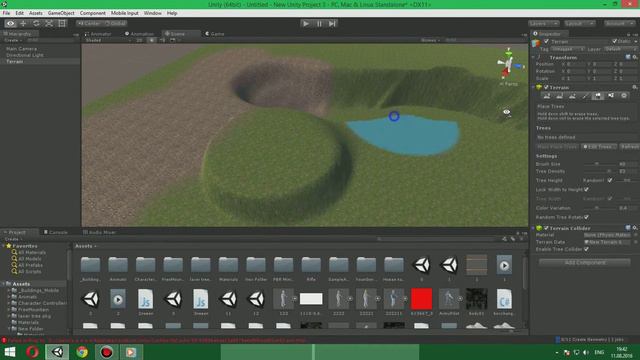The height and width of the screenshot is (360, 640).
Task: Toggle scene lighting button
Action: tap(152, 40)
